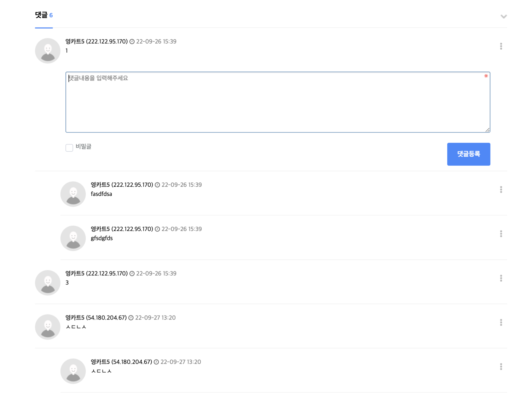Open more options for "gfsdgfds" reply
Viewport: 532px width, 403px height.
coord(501,234)
